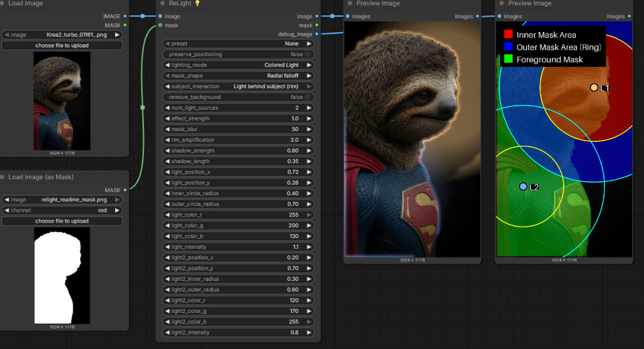Viewport: 644px width, 349px height.
Task: Open mask_shape Radial falloff dropdown
Action: pos(238,76)
